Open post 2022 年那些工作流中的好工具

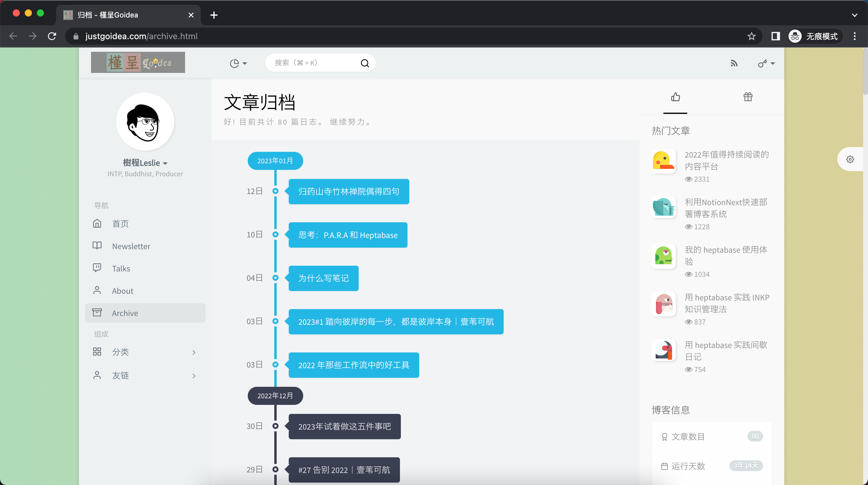[354, 365]
